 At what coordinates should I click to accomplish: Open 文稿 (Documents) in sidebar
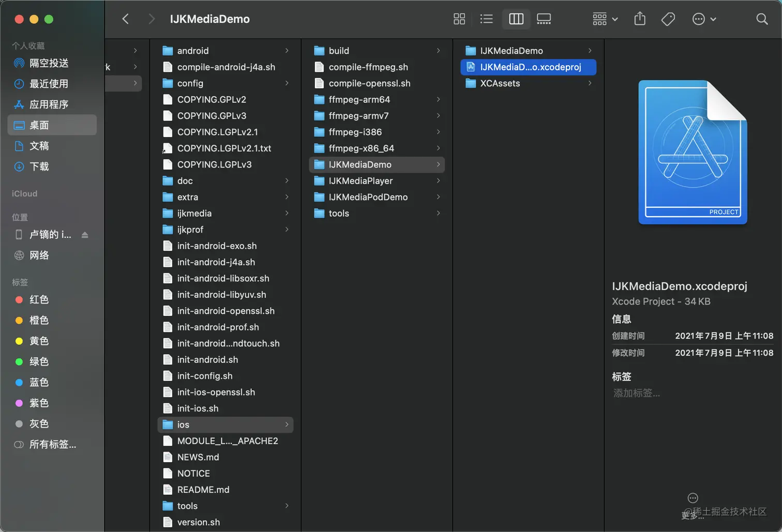click(52, 146)
